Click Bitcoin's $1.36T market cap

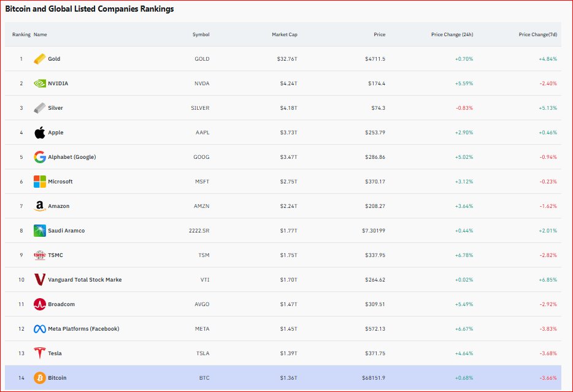click(x=289, y=378)
